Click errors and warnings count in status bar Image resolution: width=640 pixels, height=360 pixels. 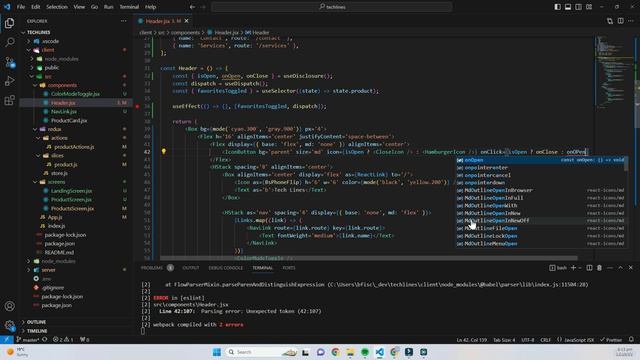click(x=62, y=340)
